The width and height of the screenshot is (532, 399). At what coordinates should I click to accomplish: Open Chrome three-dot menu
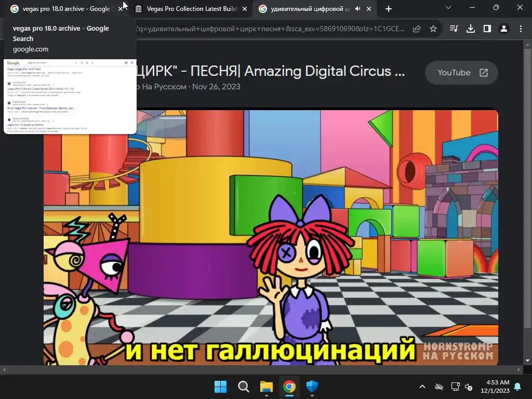point(521,29)
